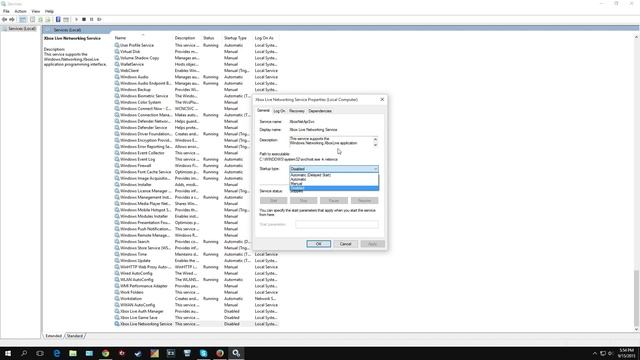The width and height of the screenshot is (640, 360).
Task: Choose Manual startup type option
Action: (x=334, y=184)
